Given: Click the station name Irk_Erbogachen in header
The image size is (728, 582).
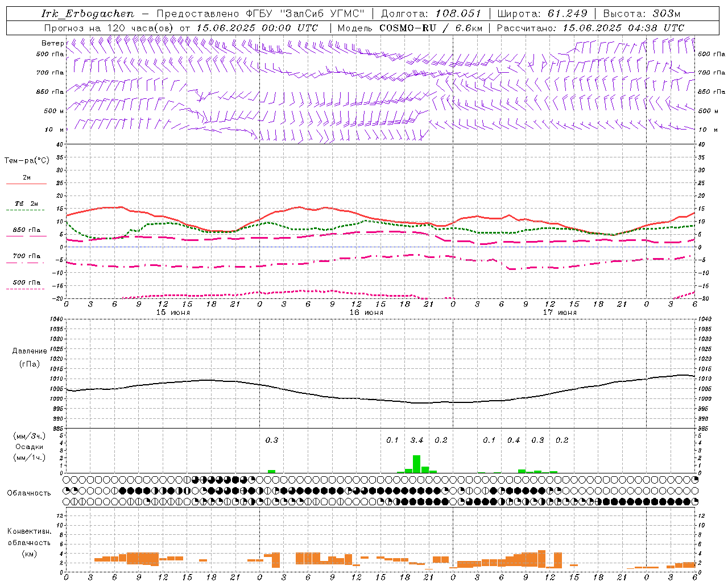Looking at the screenshot, I should 88,14.
